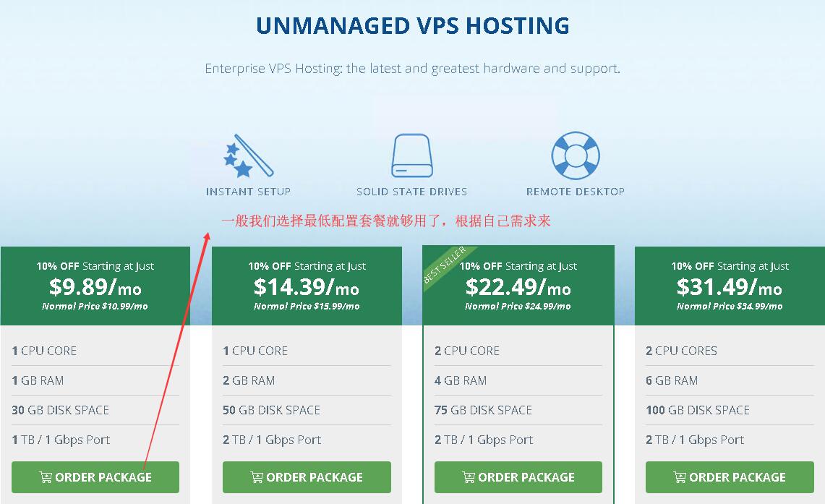Click the cart icon on the $9.89 plan button
The image size is (825, 504).
45,477
